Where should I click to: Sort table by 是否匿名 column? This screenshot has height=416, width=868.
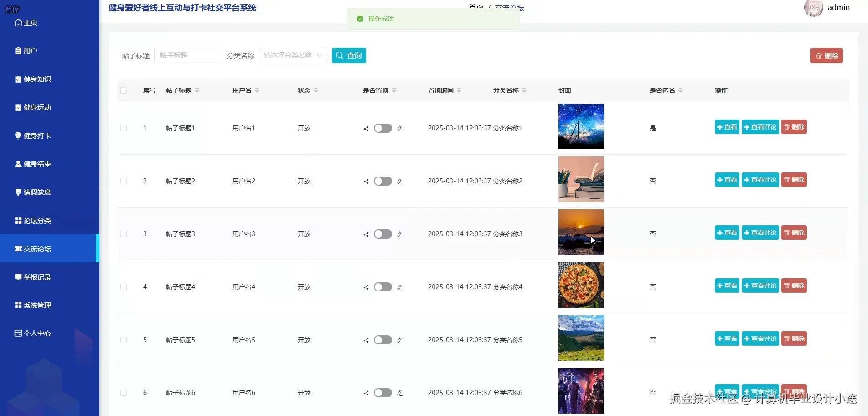[x=681, y=90]
